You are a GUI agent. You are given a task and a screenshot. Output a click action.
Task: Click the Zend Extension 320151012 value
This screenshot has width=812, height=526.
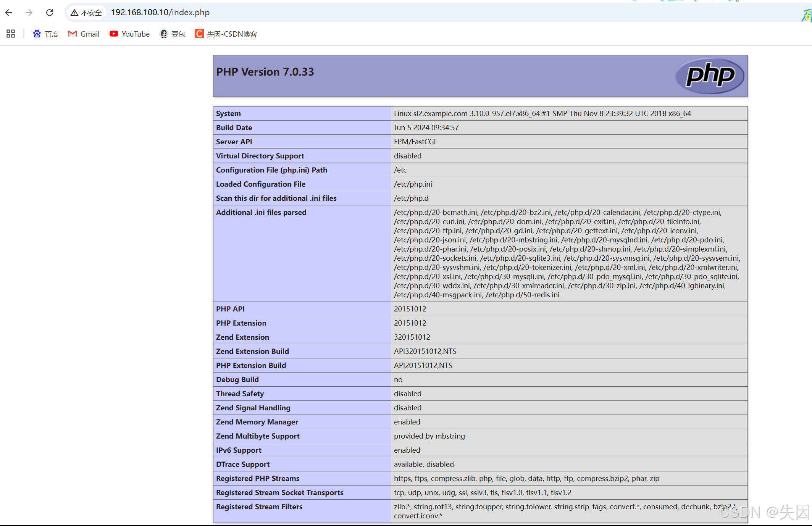coord(412,337)
